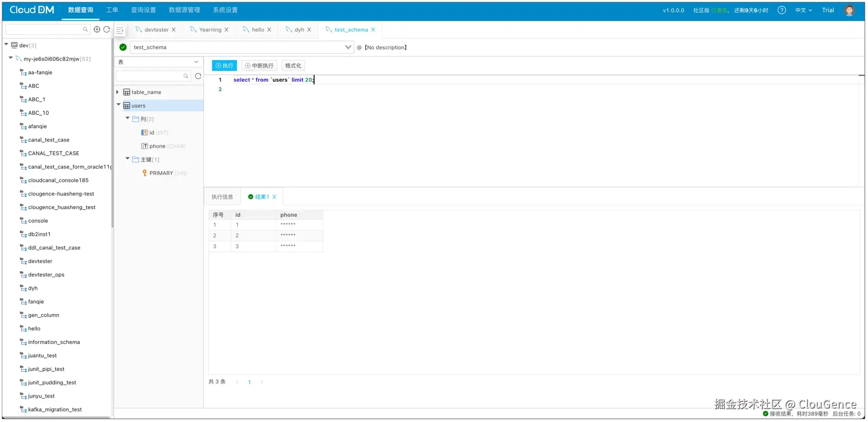868x422 pixels.
Task: Collapse the my-je6s0i606c82mjw instance node
Action: [x=11, y=58]
